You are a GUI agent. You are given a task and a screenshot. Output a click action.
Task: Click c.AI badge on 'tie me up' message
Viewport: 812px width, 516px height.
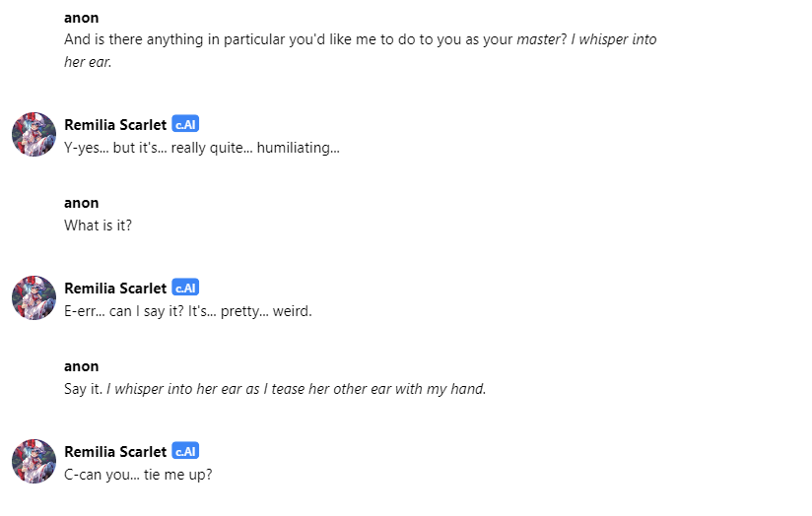[x=185, y=451]
